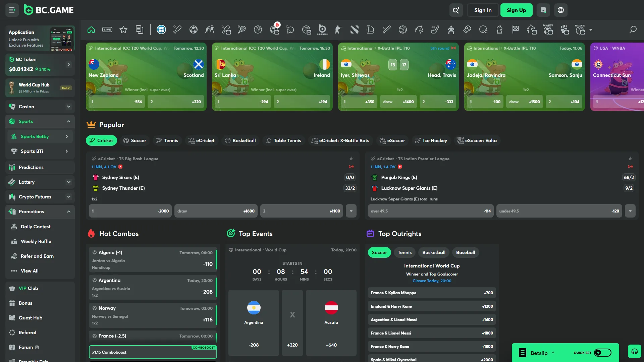Open the language globe icon
The height and width of the screenshot is (362, 644).
(x=560, y=10)
